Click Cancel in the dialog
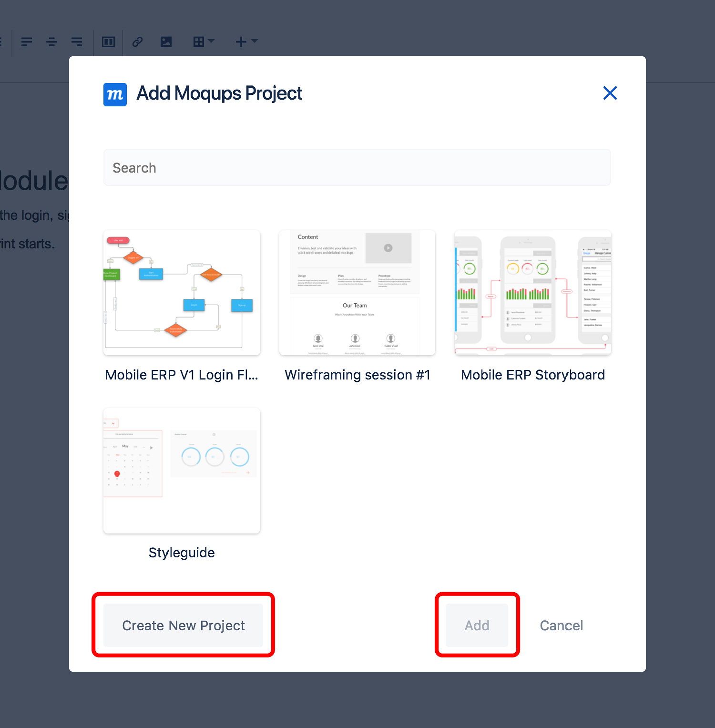This screenshot has height=728, width=715. (561, 625)
